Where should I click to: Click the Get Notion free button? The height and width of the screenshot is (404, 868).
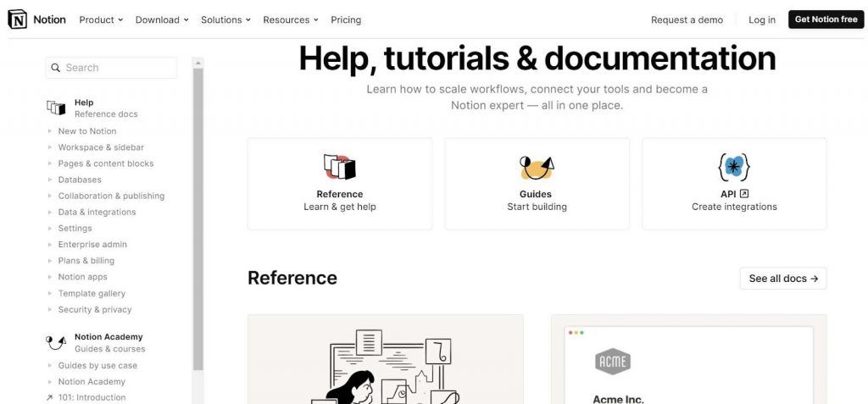coord(826,19)
